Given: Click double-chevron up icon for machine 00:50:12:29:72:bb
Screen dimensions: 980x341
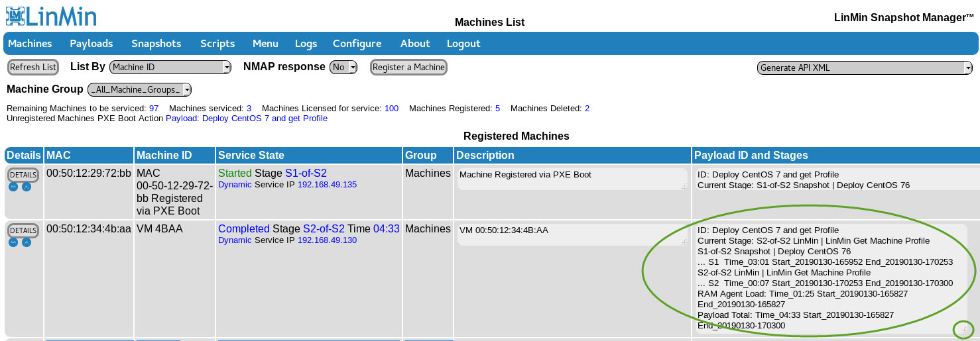Looking at the screenshot, I should click(x=13, y=187).
